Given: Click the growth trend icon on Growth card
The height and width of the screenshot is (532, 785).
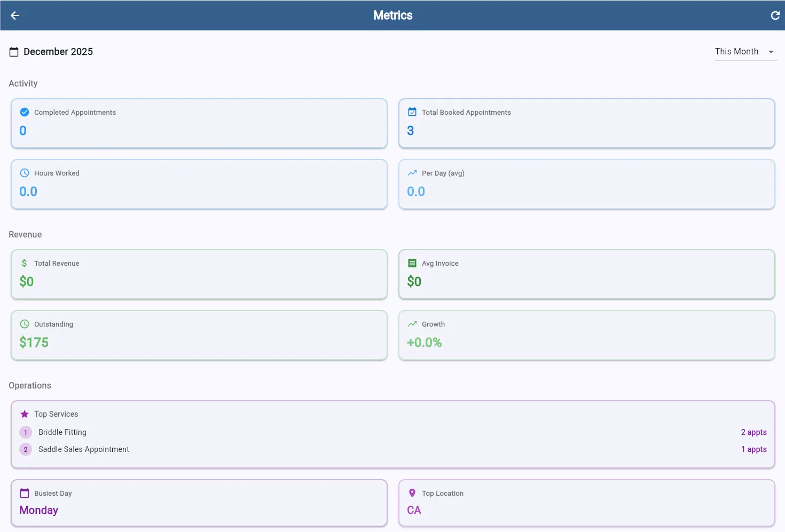Looking at the screenshot, I should point(412,324).
